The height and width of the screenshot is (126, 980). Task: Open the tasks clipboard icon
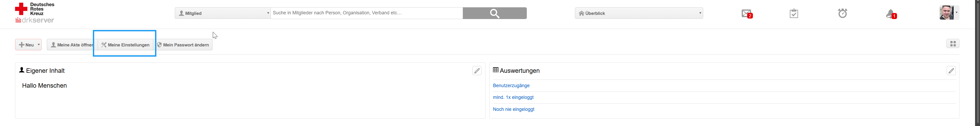(793, 14)
